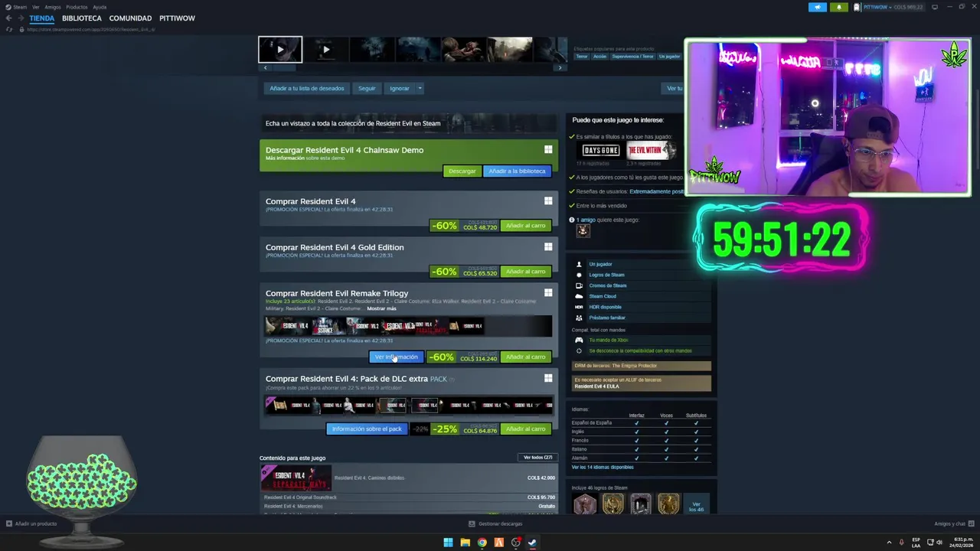
Task: Open the wishlist options dropdown arrow
Action: pyautogui.click(x=420, y=88)
